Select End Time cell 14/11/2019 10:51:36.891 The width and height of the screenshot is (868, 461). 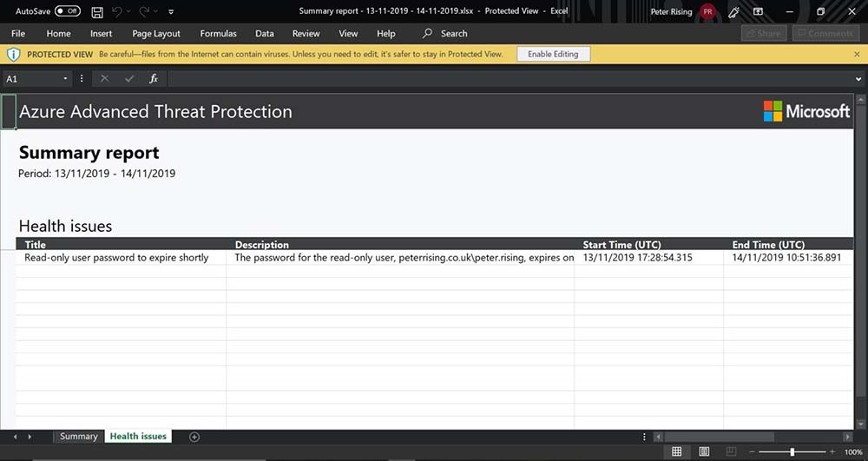coord(788,257)
